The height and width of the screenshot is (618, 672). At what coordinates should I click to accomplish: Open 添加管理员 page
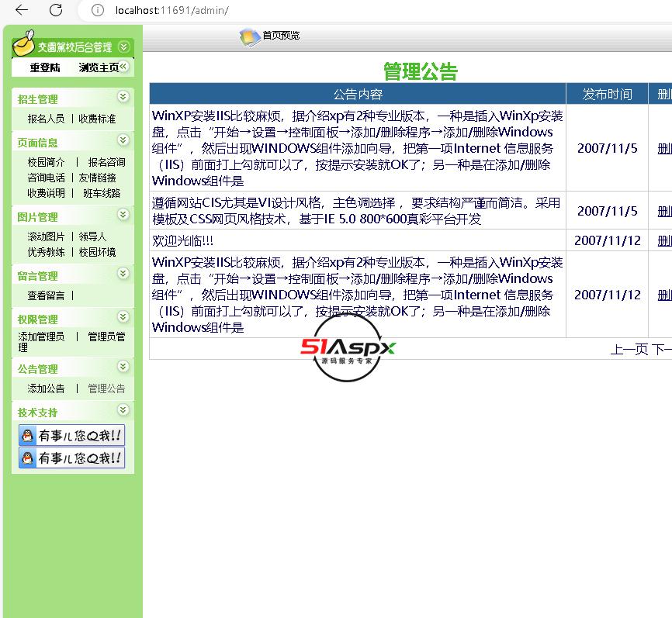coord(42,337)
